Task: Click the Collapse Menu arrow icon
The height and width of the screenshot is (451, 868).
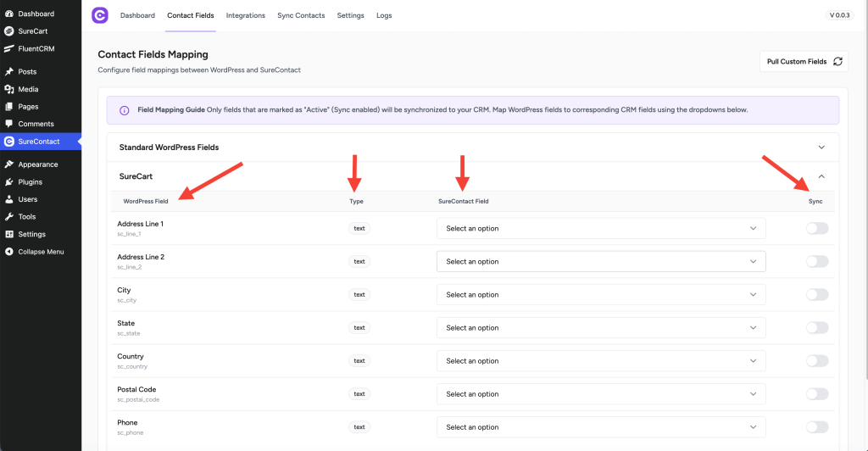Action: 8,252
